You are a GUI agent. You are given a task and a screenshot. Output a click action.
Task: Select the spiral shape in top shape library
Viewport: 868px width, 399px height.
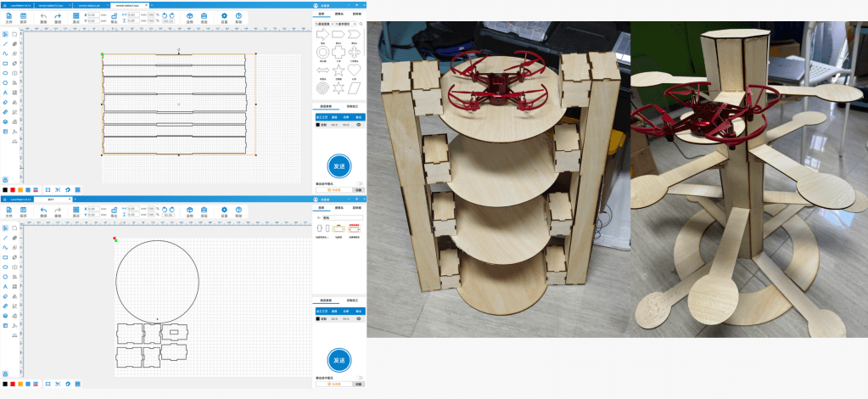322,86
